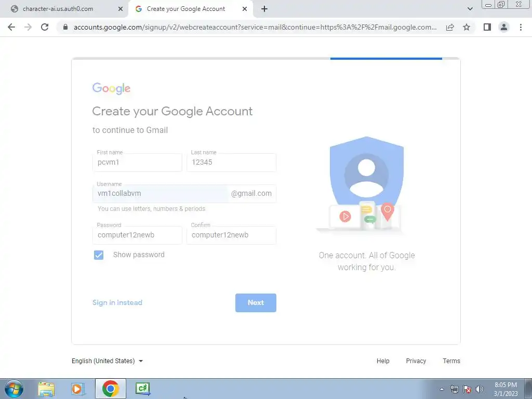Click the Sign in instead link
Screen dimensions: 532x399
click(x=117, y=303)
